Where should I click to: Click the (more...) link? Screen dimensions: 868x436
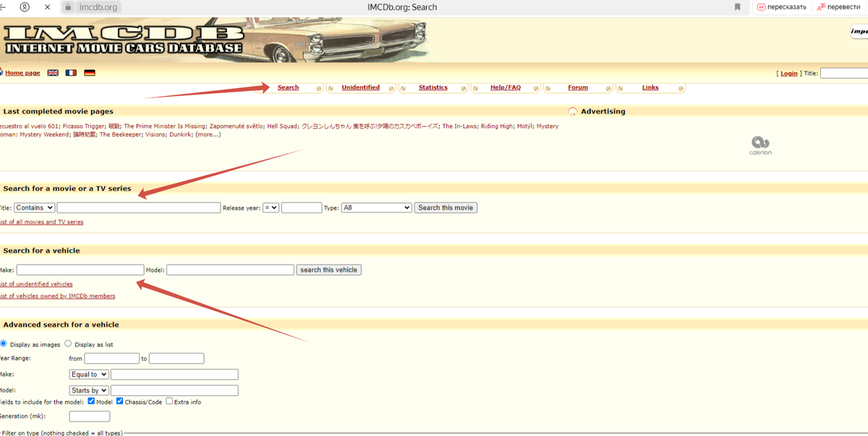[x=208, y=134]
